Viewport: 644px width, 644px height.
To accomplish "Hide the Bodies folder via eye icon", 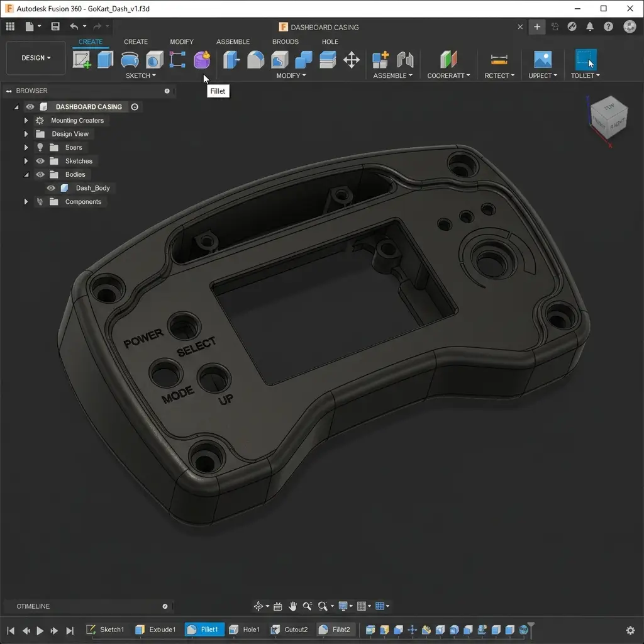I will tap(40, 175).
